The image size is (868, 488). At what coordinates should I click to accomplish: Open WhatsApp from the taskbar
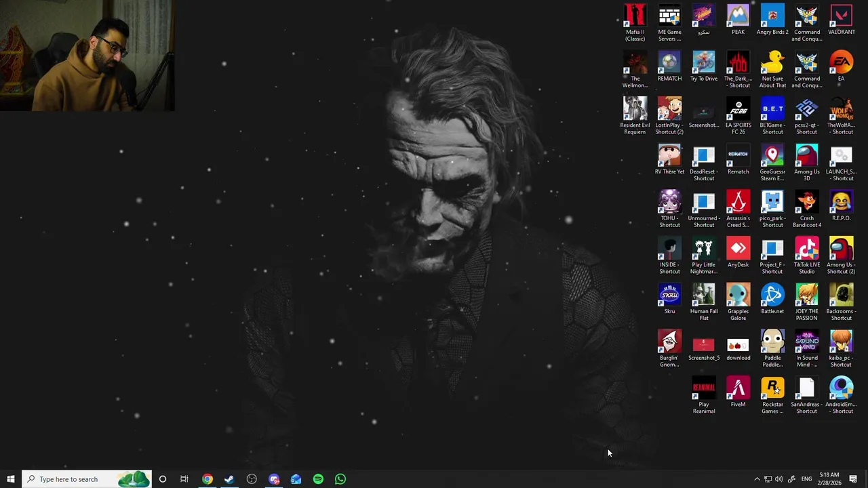pos(340,479)
